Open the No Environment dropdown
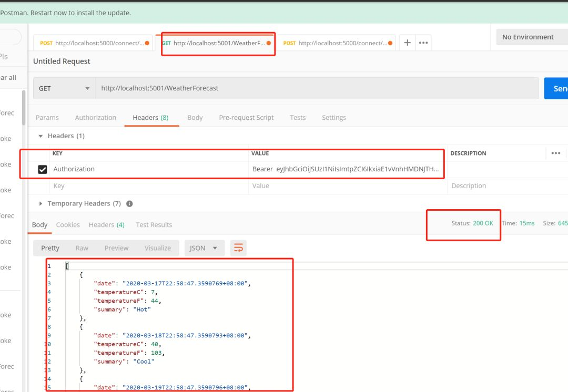This screenshot has height=392, width=568. pyautogui.click(x=532, y=37)
